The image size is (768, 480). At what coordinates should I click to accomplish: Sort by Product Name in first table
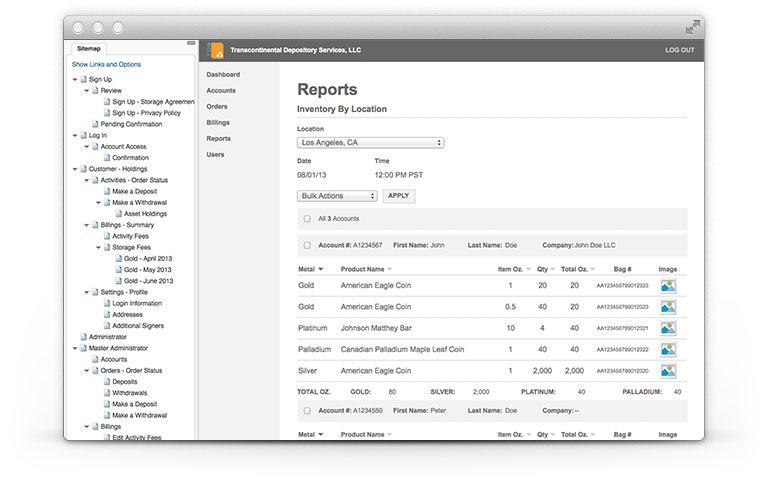[x=390, y=269]
